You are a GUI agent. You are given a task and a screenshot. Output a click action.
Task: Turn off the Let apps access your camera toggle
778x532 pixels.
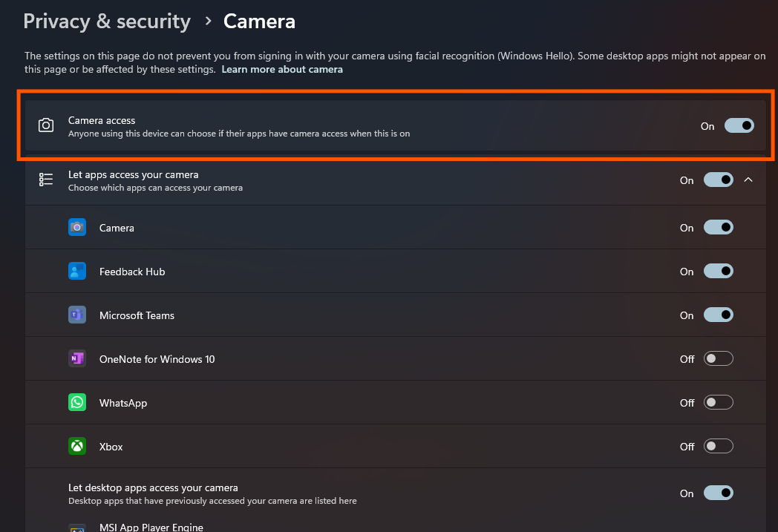click(718, 180)
